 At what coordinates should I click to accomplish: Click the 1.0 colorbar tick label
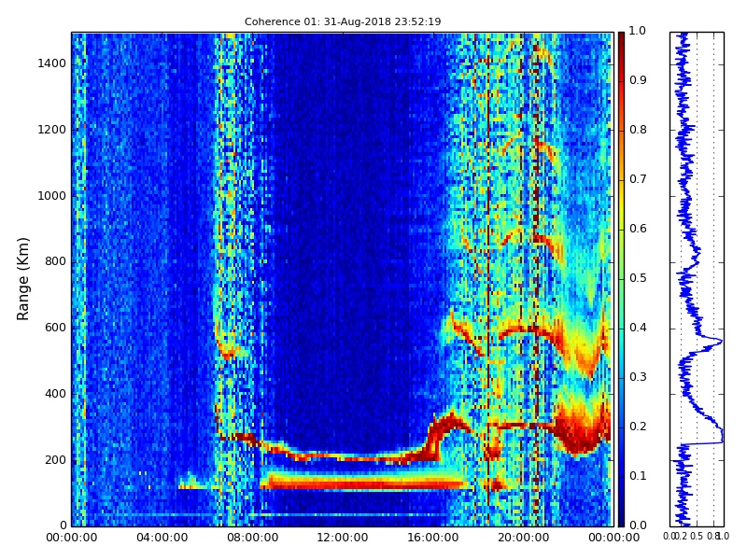[x=638, y=31]
